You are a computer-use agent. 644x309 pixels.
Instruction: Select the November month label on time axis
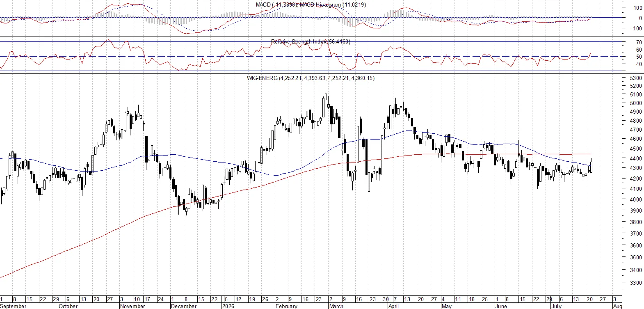(132, 306)
